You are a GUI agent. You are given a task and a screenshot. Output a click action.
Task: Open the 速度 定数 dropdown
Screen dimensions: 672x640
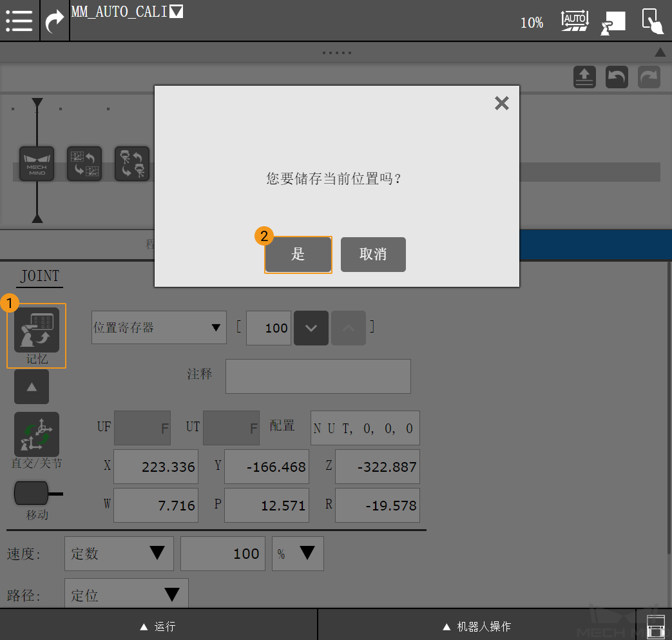click(119, 554)
